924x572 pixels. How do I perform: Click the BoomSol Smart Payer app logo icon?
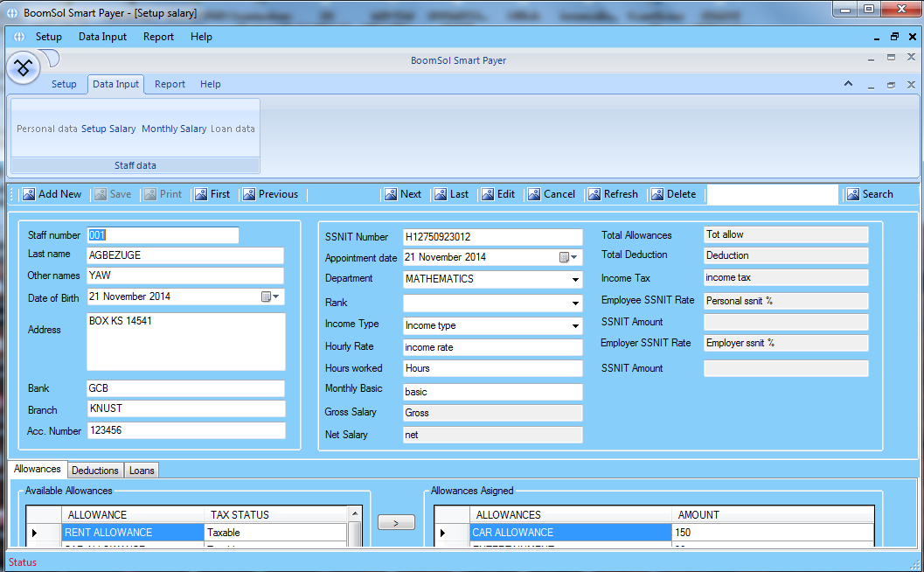tap(23, 66)
